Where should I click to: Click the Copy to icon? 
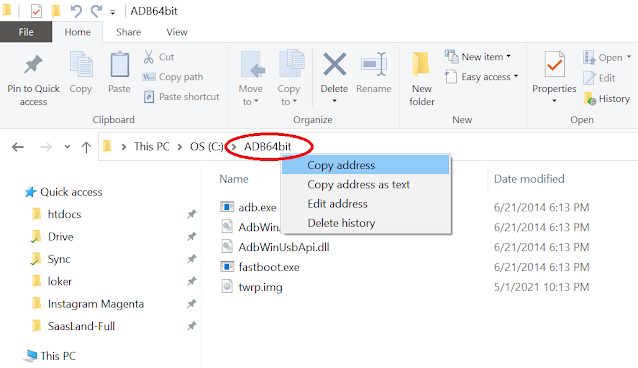coord(291,64)
